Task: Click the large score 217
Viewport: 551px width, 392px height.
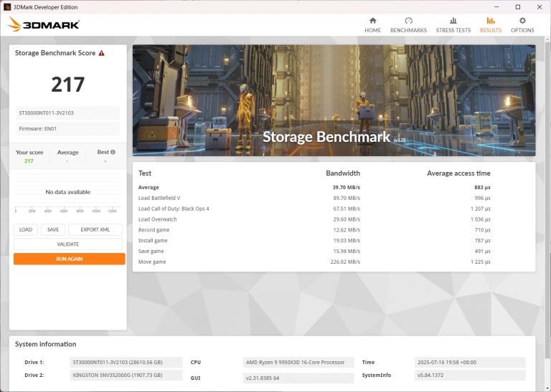Action: click(68, 85)
